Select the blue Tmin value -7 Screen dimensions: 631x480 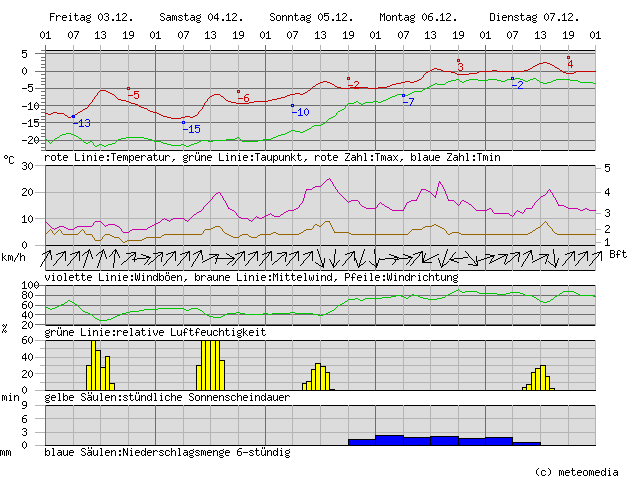point(408,102)
